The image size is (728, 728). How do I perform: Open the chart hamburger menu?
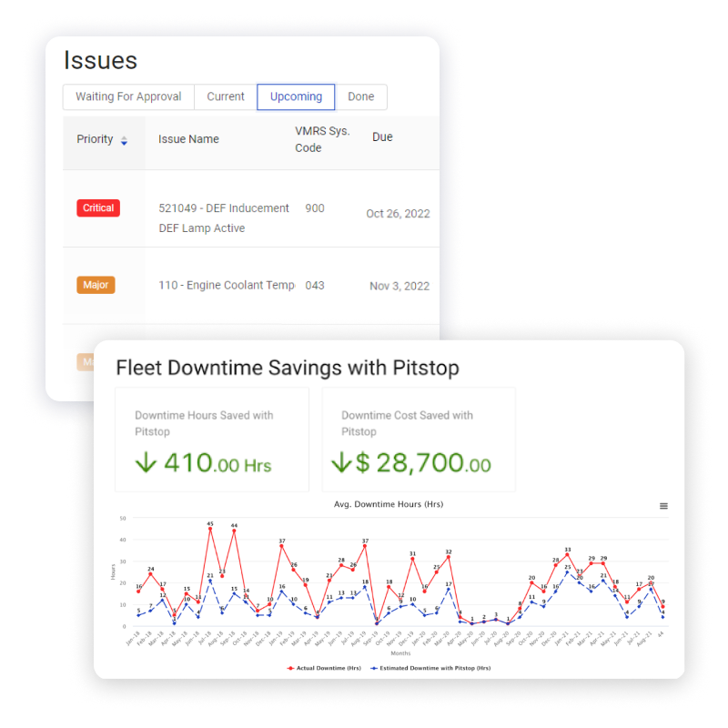[x=664, y=506]
